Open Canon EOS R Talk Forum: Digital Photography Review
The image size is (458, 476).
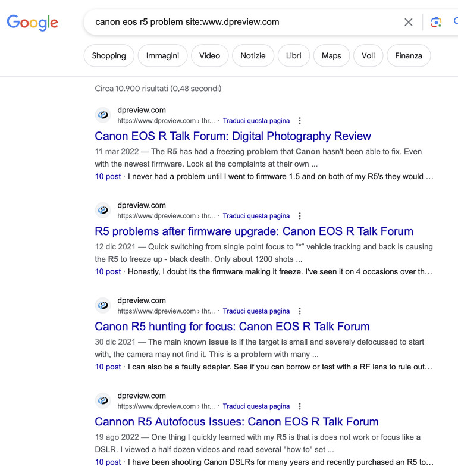[x=233, y=136]
